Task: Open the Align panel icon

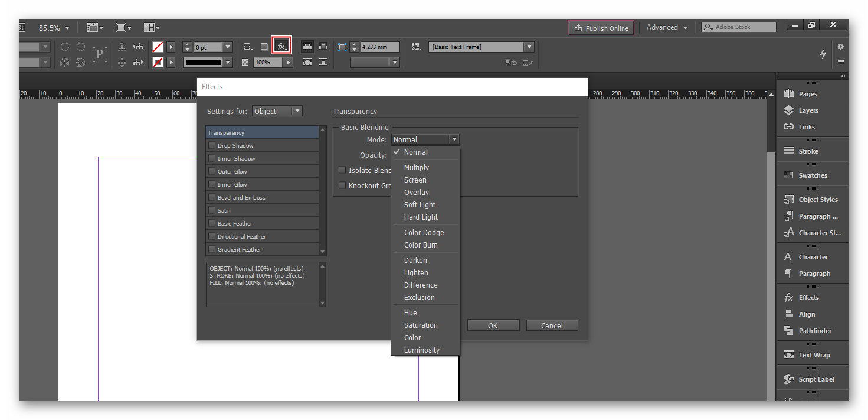Action: click(x=788, y=314)
